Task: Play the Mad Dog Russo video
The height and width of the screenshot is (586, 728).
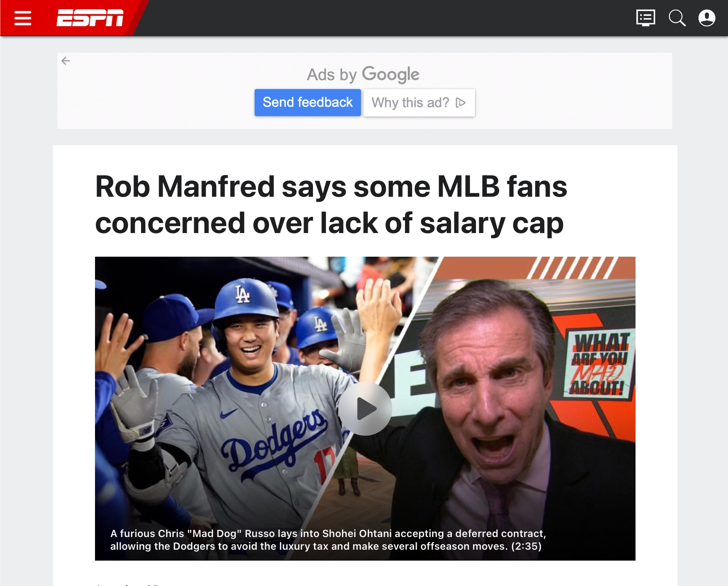Action: (x=365, y=409)
